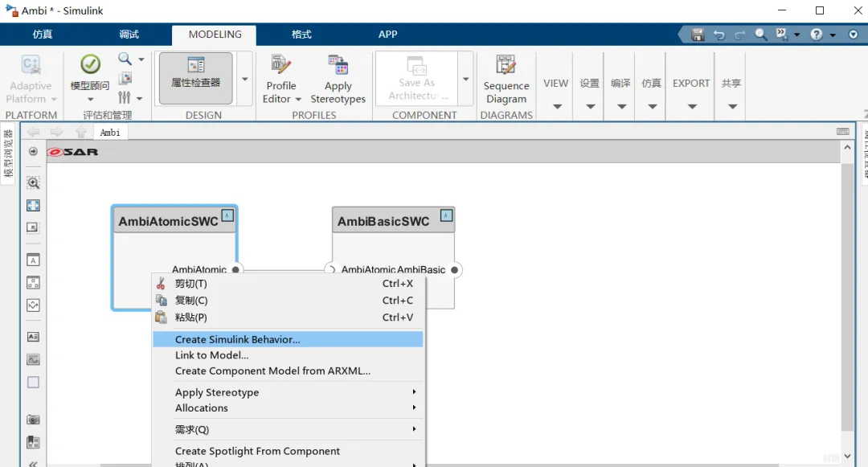
Task: Switch to the 仿真 ribbon tab
Action: pos(42,35)
